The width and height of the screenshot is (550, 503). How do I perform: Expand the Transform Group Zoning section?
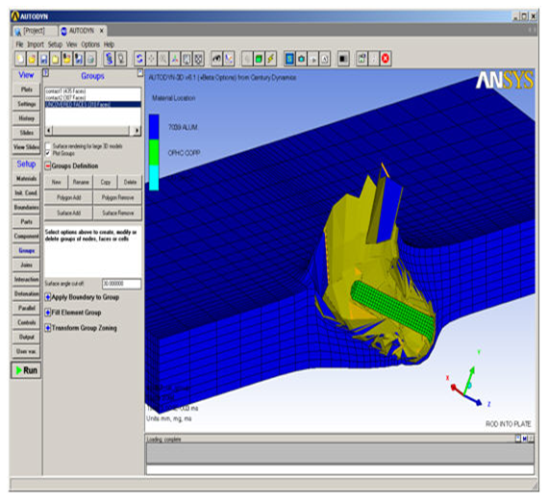[48, 328]
